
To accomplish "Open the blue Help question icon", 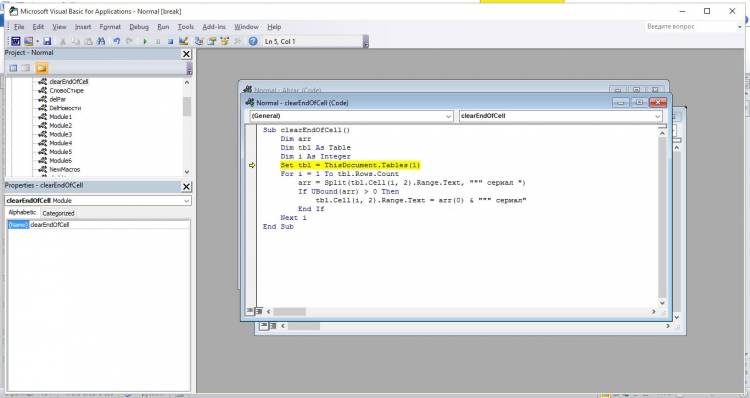I will pos(253,42).
